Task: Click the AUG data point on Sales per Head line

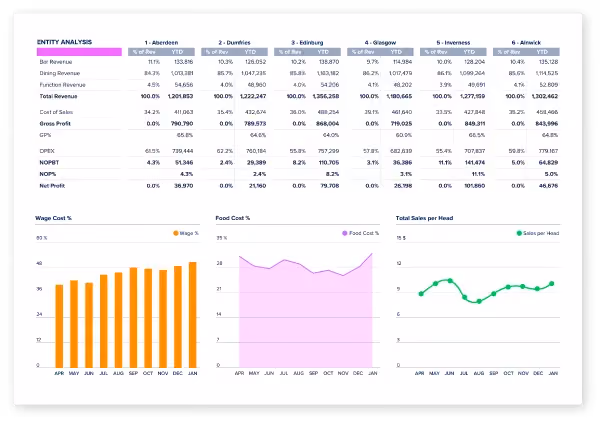Action: [x=479, y=301]
